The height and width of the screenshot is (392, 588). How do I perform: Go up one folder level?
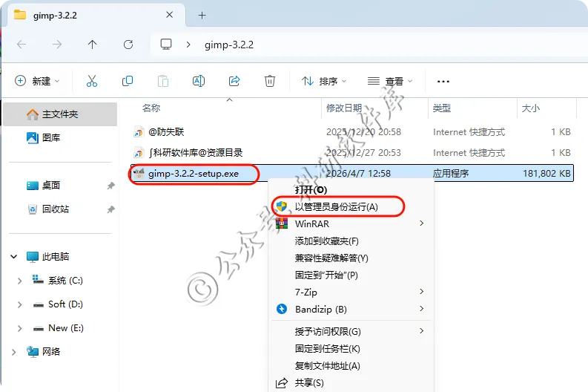pos(92,45)
